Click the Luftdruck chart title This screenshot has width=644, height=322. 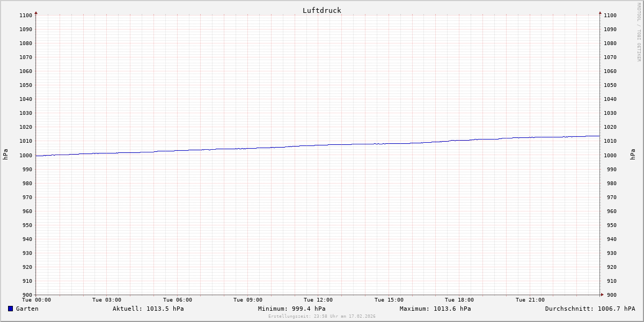(321, 10)
